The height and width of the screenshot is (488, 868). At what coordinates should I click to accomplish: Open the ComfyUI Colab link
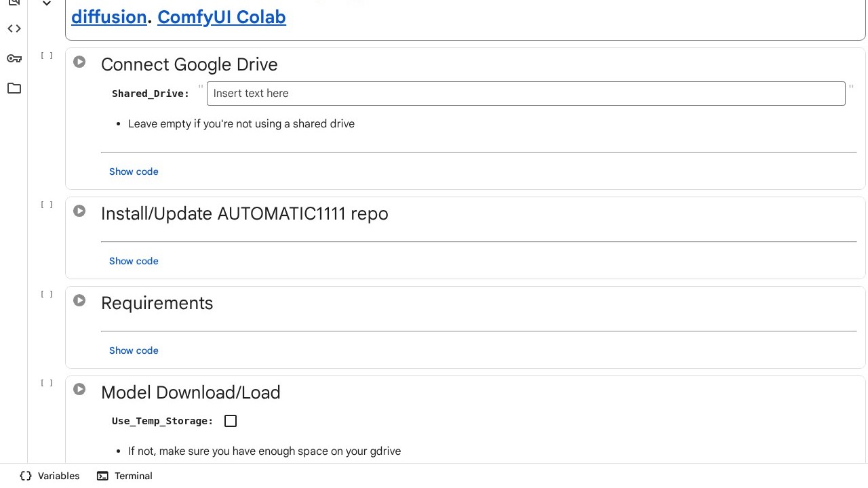coord(221,17)
